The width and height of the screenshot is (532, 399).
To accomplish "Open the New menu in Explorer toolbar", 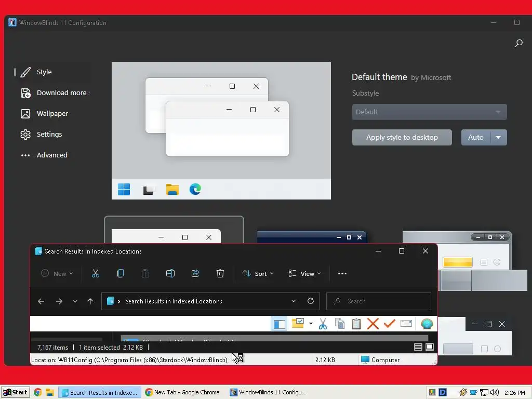I will [57, 273].
